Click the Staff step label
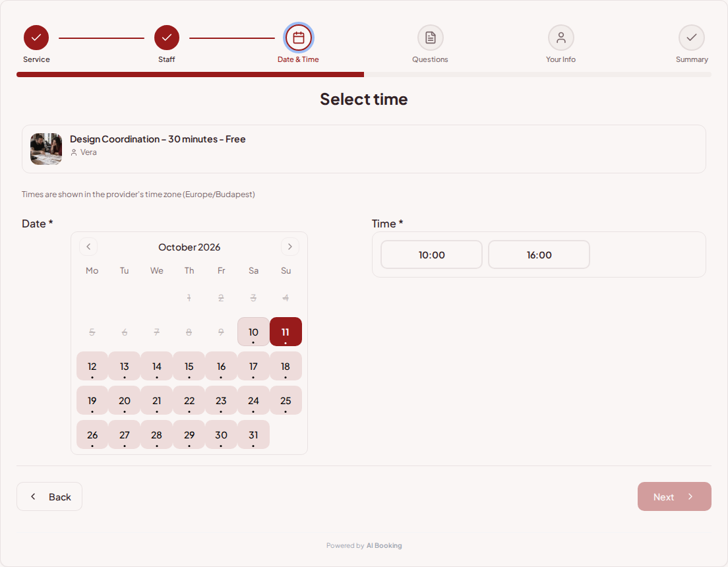Screen dimensions: 728x567 (x=167, y=59)
